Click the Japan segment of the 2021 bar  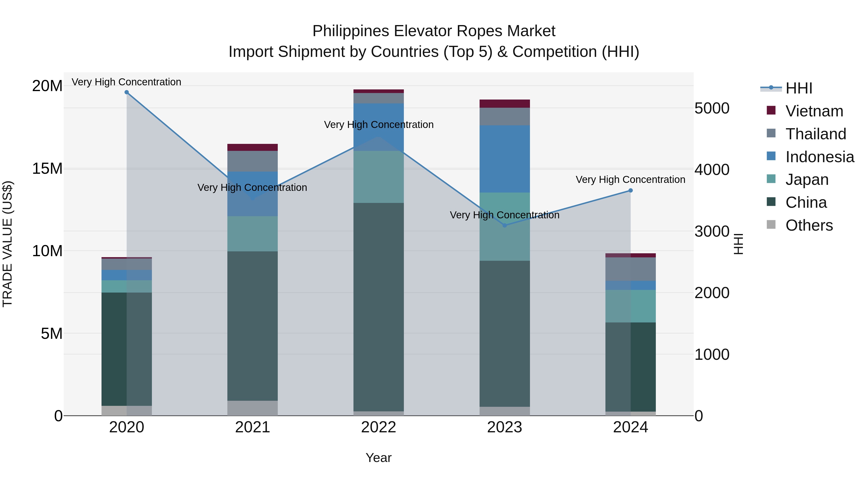pos(252,234)
